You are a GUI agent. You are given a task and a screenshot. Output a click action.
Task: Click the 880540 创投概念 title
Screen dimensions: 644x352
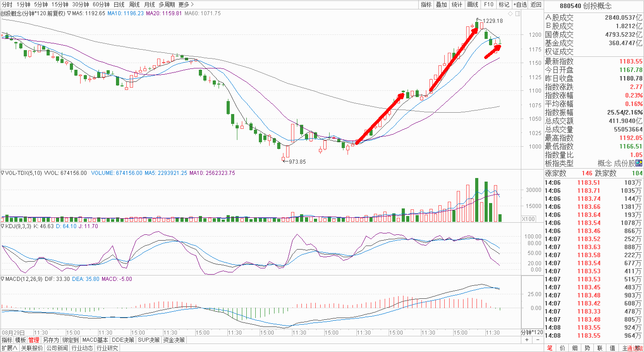(x=585, y=6)
